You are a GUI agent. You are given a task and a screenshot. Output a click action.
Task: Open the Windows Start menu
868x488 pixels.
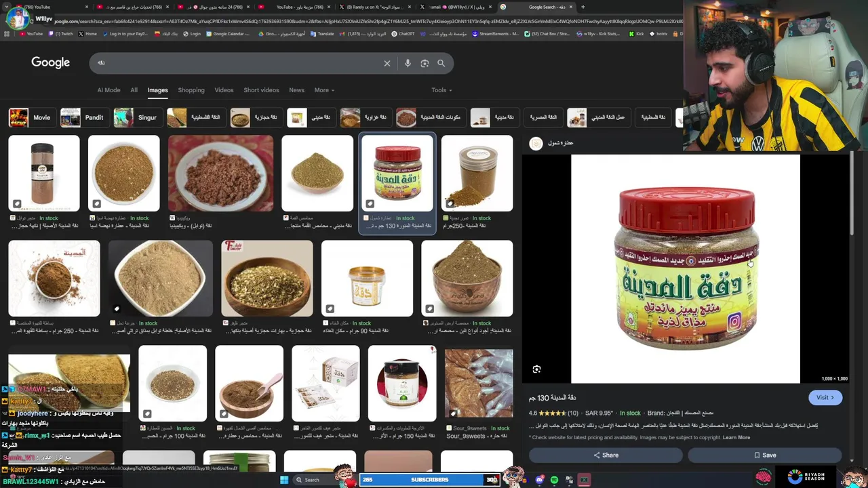pyautogui.click(x=284, y=480)
